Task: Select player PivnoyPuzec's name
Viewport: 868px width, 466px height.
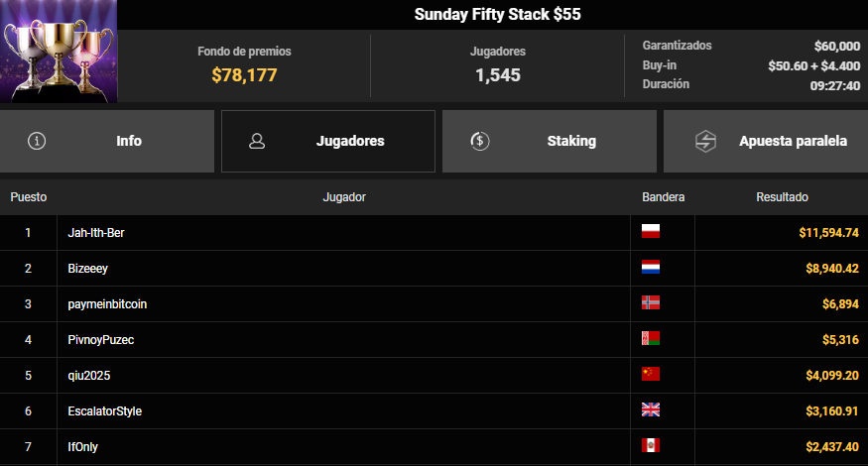Action: click(100, 340)
